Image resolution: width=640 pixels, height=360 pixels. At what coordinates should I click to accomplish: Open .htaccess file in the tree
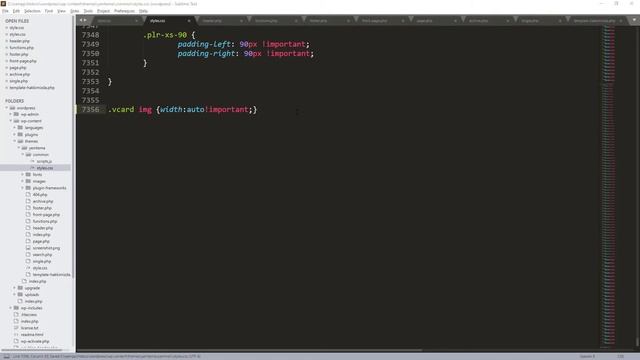coord(29,315)
